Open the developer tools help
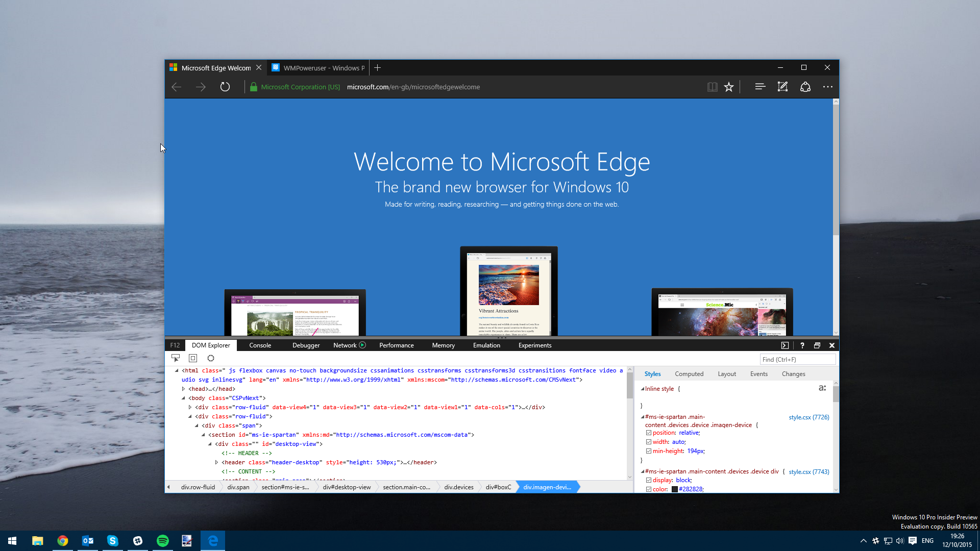The width and height of the screenshot is (980, 551). point(802,345)
